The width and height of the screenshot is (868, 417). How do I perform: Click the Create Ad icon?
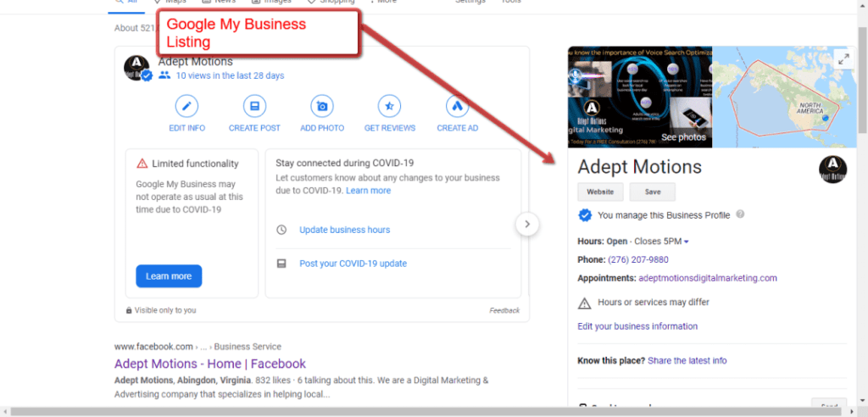point(457,106)
